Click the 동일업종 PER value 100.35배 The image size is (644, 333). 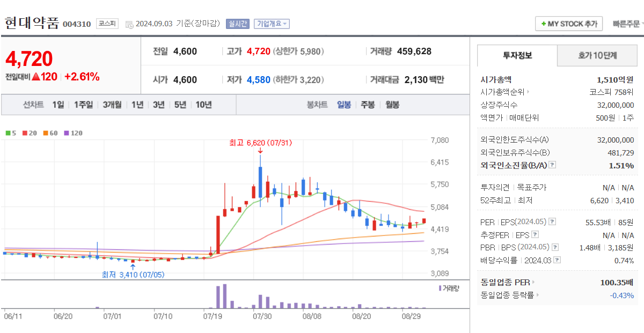coord(617,282)
